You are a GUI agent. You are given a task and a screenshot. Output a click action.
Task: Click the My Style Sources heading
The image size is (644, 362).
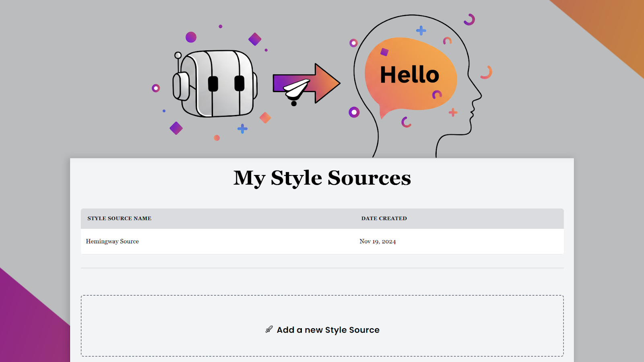[x=322, y=177]
